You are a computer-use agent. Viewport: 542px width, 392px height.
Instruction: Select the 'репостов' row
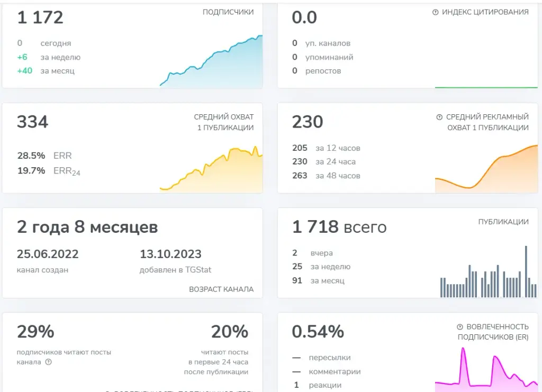point(317,71)
